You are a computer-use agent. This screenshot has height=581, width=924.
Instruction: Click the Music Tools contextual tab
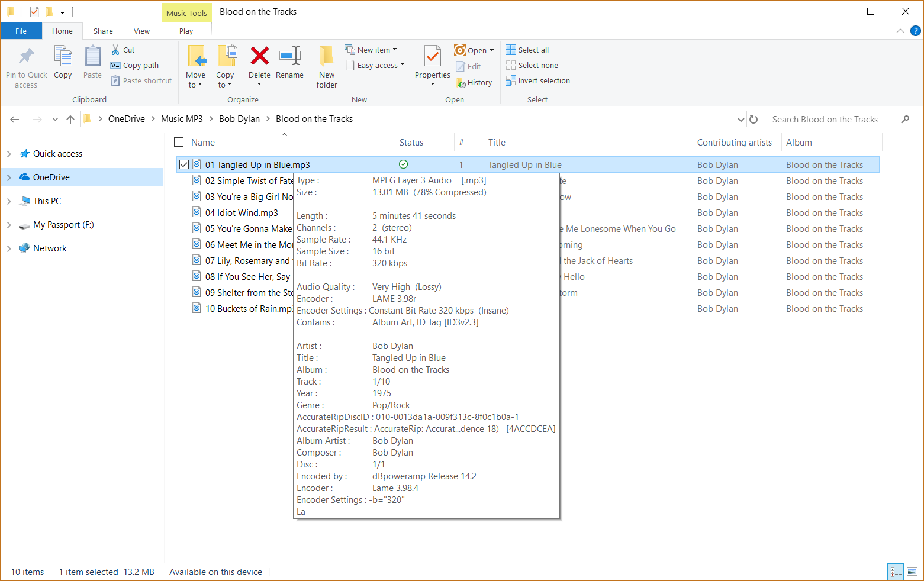click(x=186, y=13)
